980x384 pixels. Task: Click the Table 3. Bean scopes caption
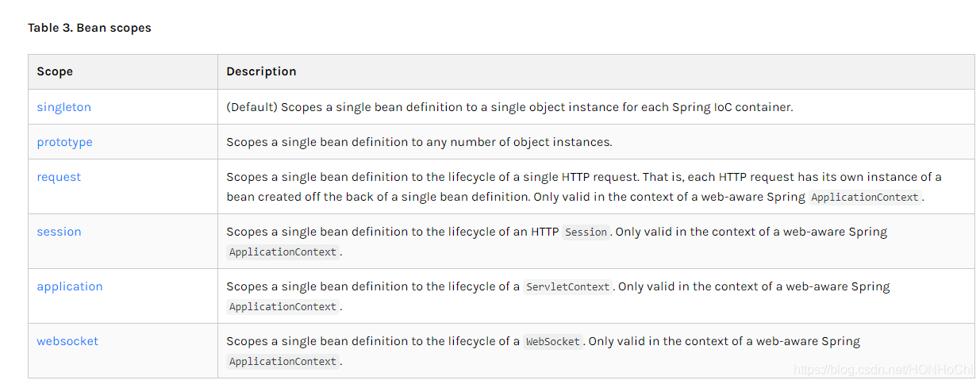[90, 28]
